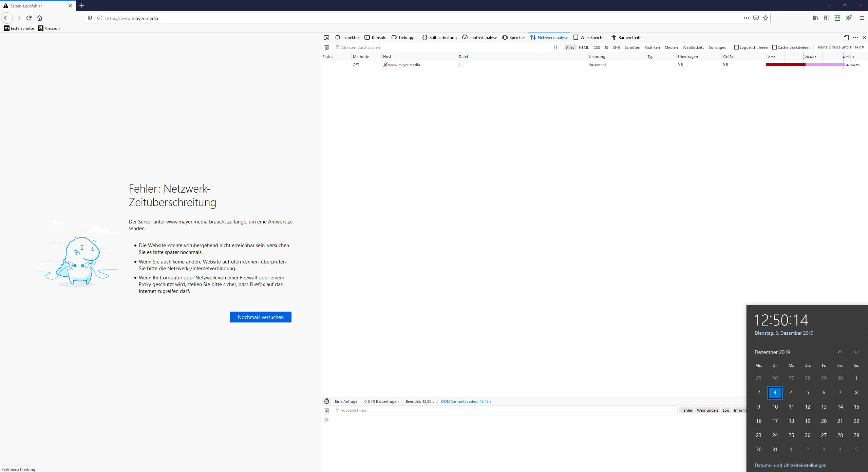868x472 pixels.
Task: Toggle CSS network filter
Action: (597, 47)
